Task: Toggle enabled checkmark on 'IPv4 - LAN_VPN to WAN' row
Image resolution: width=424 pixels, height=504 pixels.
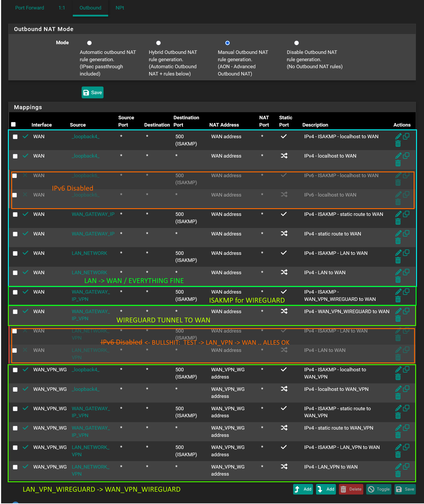Action: 26,467
